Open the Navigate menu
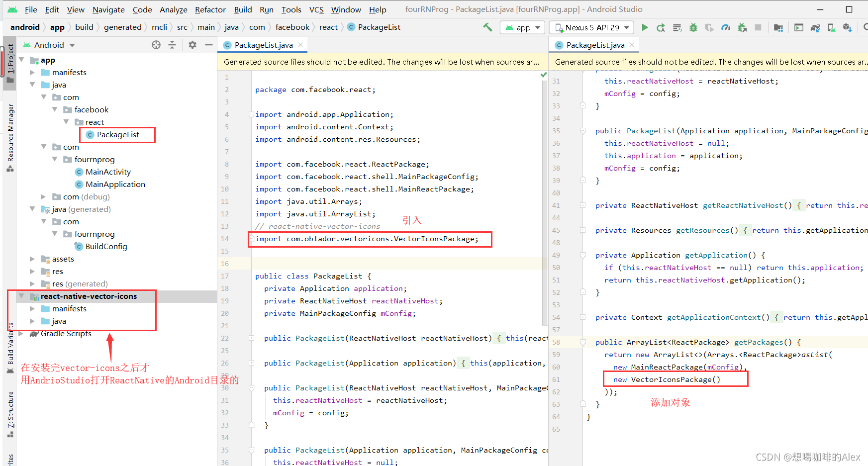The height and width of the screenshot is (466, 868). pos(108,9)
